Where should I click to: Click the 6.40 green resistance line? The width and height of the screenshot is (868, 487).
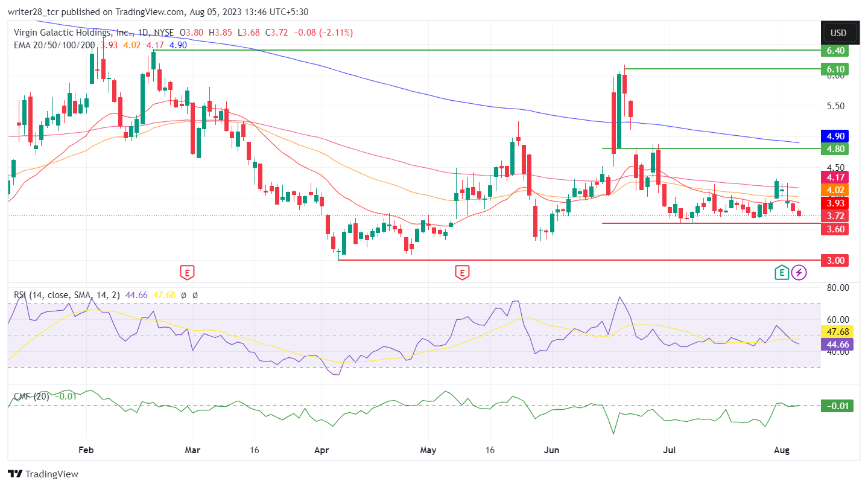click(486, 50)
